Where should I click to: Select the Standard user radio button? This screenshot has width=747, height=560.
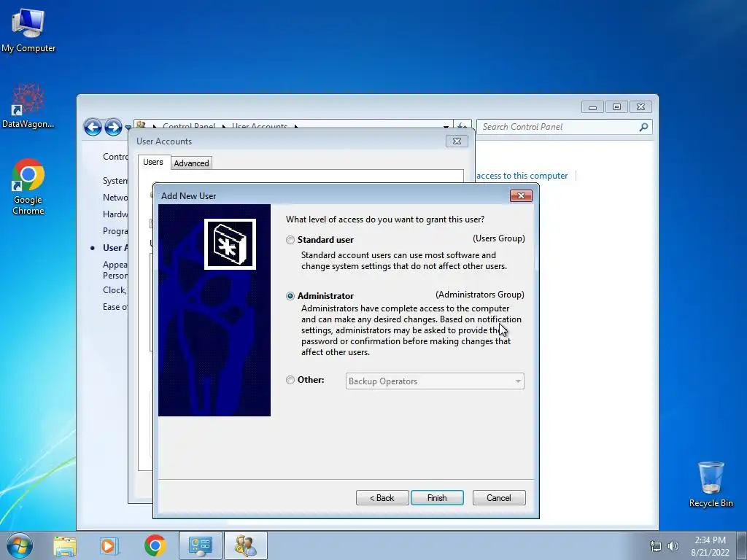point(290,240)
